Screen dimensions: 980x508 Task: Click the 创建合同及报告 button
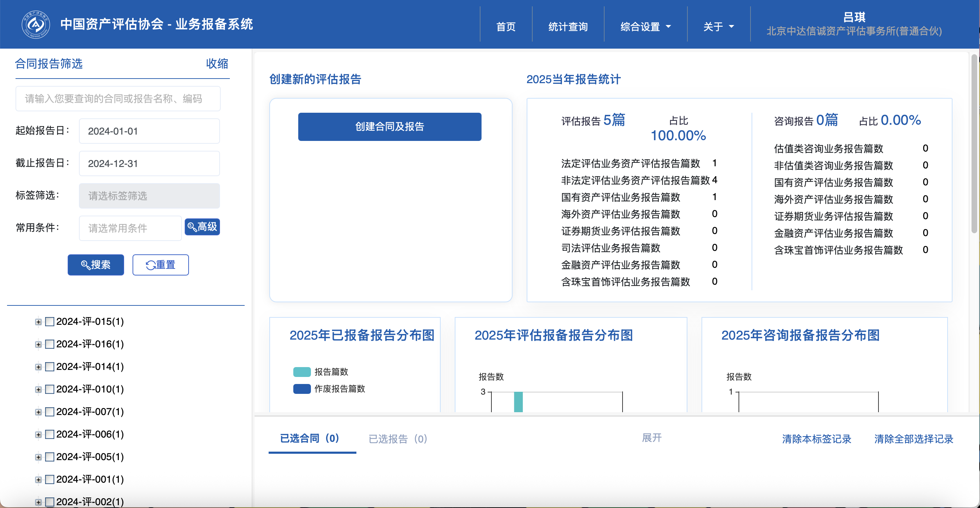pyautogui.click(x=389, y=126)
